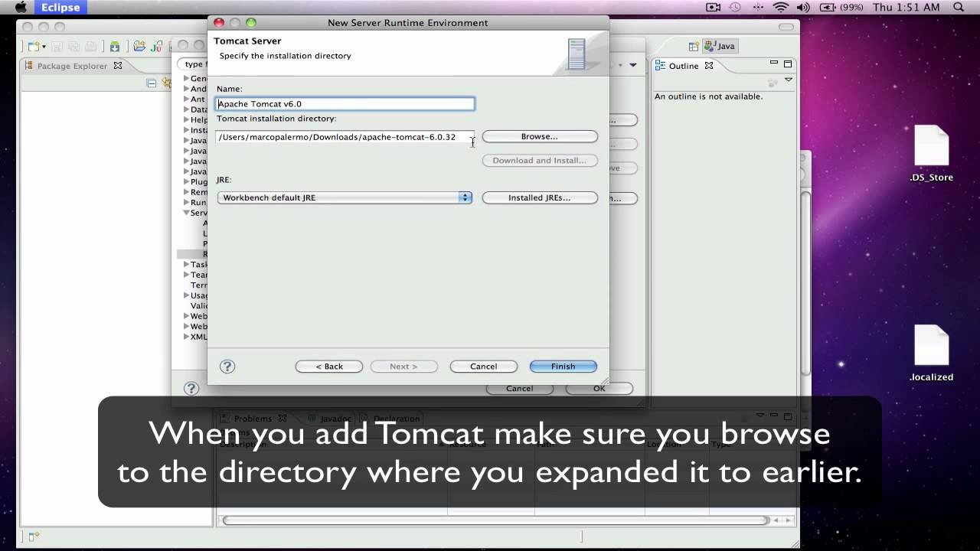Open the New wizard dropdown arrow

44,47
